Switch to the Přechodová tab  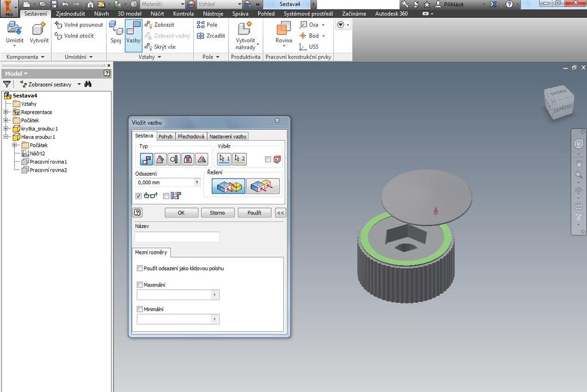pos(191,137)
